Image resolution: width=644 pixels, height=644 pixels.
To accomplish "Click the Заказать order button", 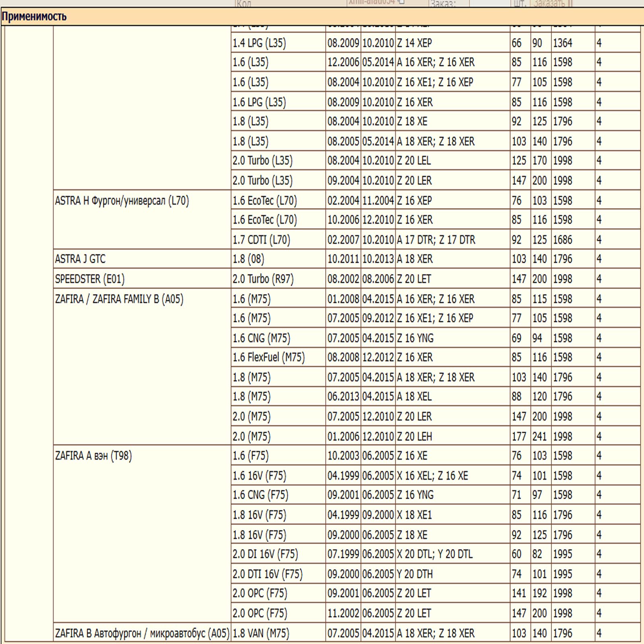I will point(550,3).
